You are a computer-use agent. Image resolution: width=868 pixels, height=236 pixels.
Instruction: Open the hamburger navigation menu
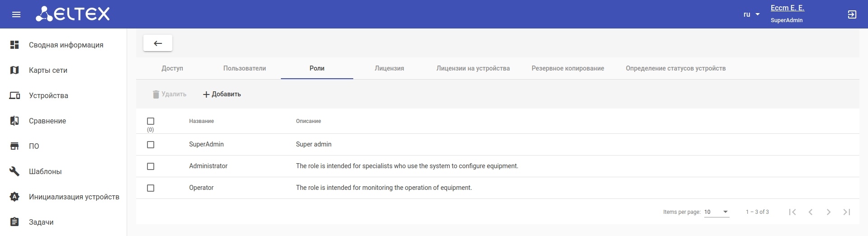16,14
